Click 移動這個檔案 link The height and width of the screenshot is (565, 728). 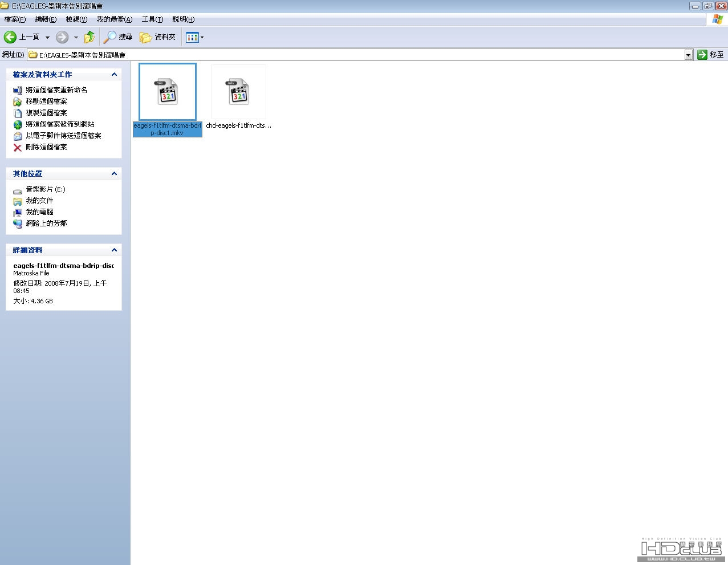(46, 101)
